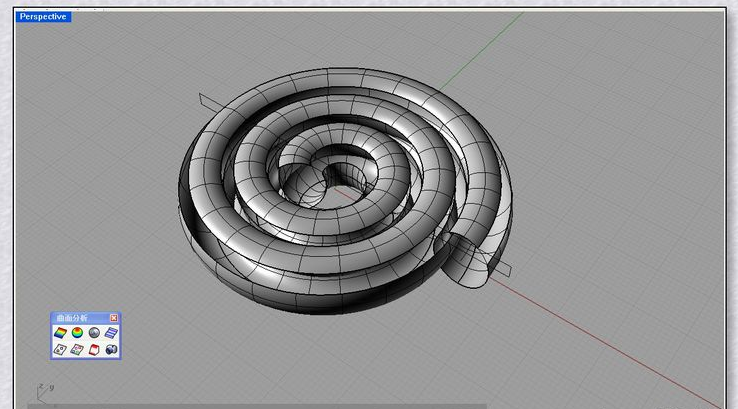Click the rainbow surface draft angle analysis icon
Screen dimensions: 738x409
pos(60,332)
